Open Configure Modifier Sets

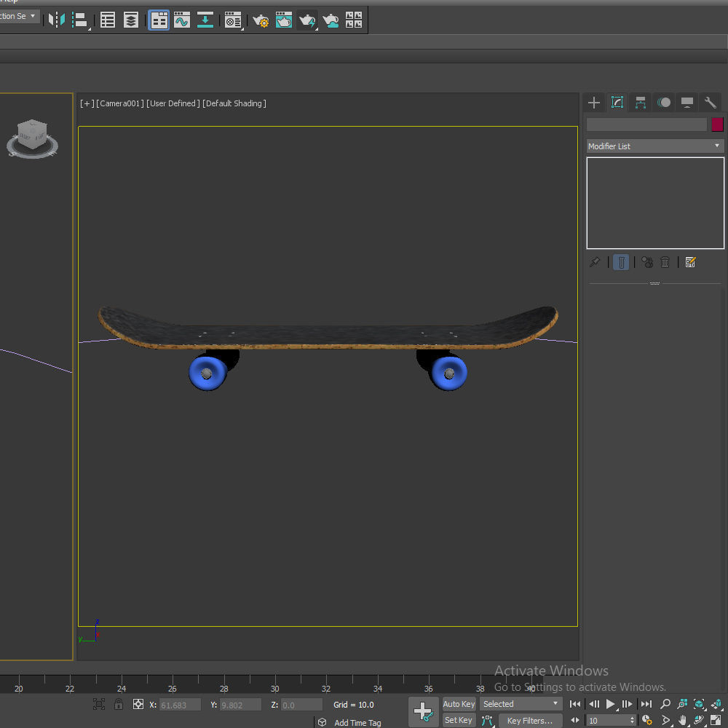click(690, 262)
